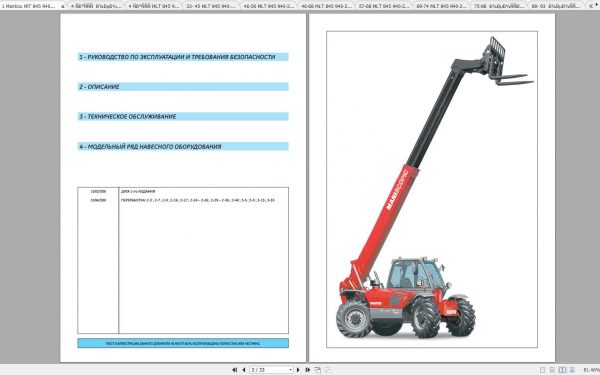
Task: Click the 'ПЕРЕРАБОТКА' revision row text
Action: click(198, 200)
